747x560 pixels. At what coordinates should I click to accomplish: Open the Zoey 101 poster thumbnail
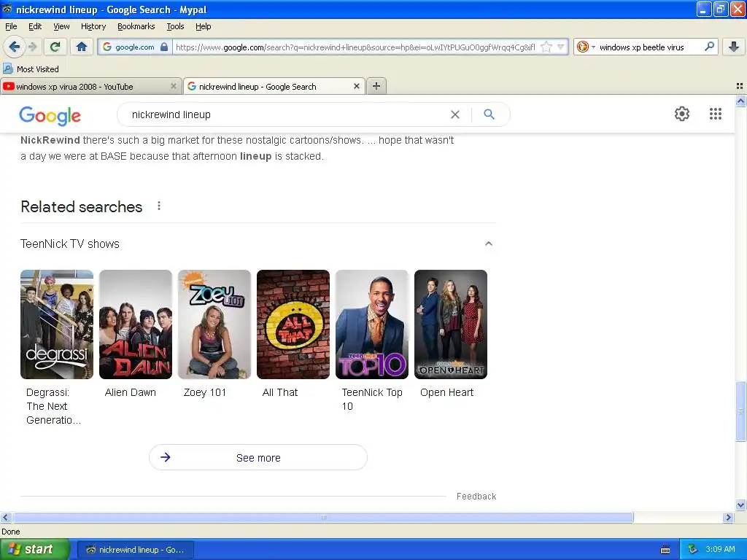point(214,324)
